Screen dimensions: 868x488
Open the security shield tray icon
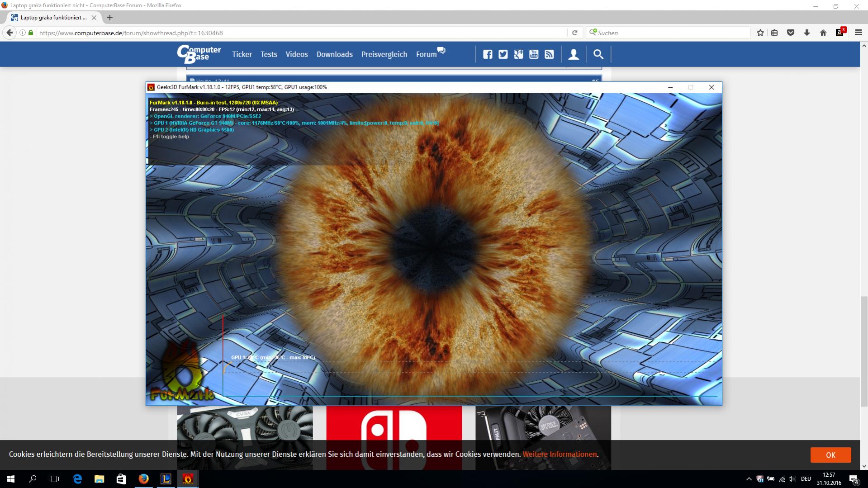coord(760,479)
